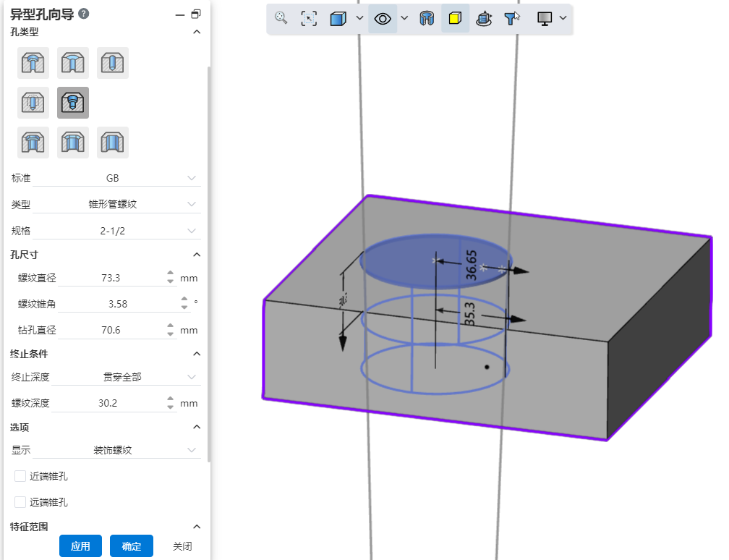This screenshot has height=560, width=729.
Task: Increase 螺纹深度 with the up stepper arrow
Action: click(171, 399)
